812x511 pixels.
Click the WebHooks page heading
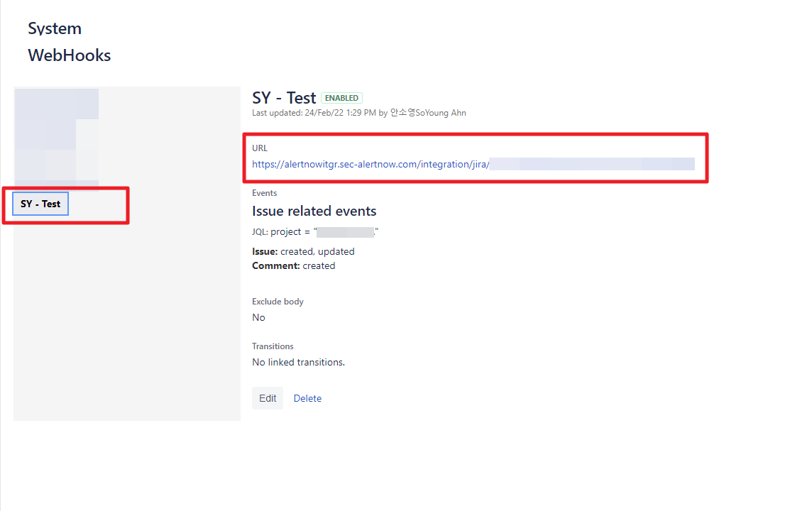point(70,55)
